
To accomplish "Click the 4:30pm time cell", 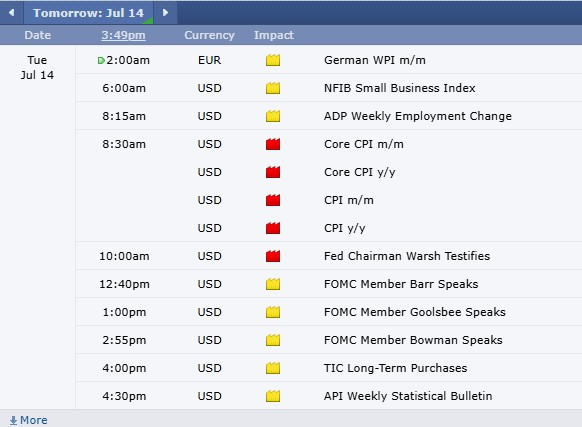I will (124, 396).
